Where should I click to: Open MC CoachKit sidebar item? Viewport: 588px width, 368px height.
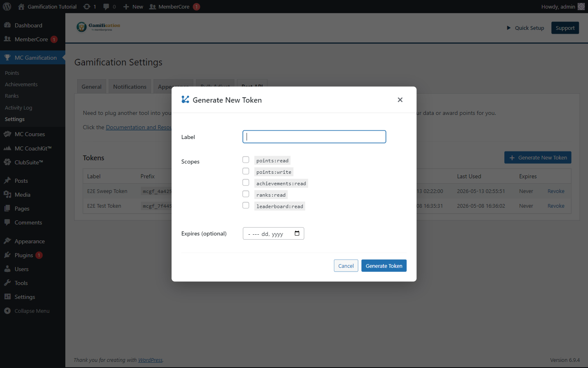click(33, 148)
